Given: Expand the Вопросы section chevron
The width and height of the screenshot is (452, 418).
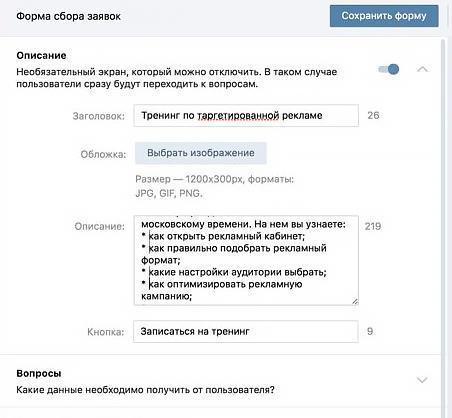Looking at the screenshot, I should (422, 380).
